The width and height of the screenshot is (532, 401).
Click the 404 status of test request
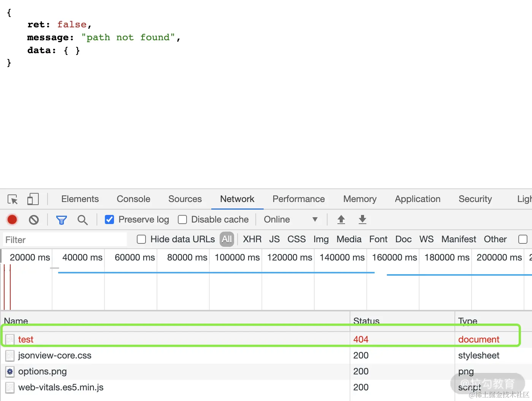[x=361, y=339]
